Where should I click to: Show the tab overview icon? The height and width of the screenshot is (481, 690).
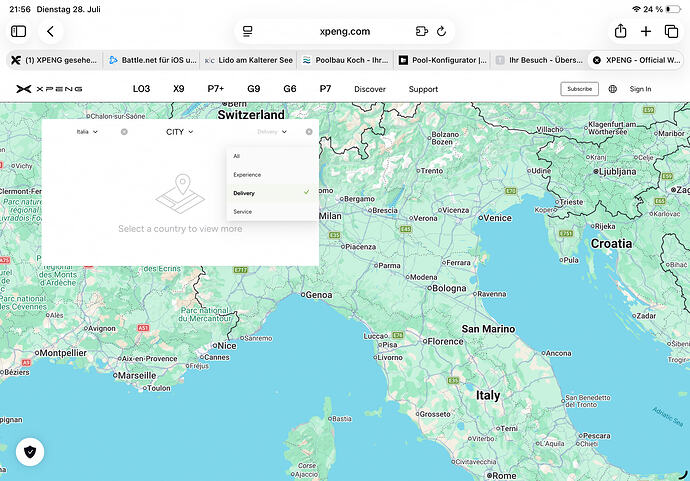tap(672, 31)
